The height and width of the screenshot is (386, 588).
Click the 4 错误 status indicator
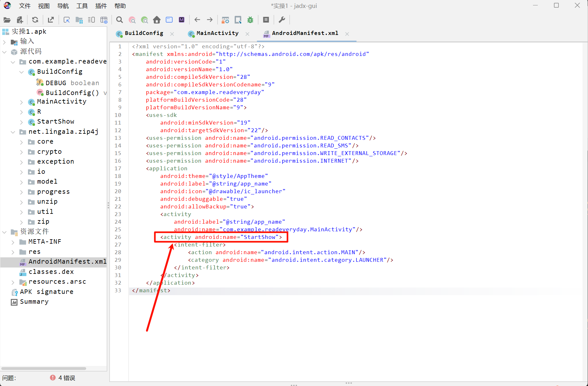(x=63, y=378)
